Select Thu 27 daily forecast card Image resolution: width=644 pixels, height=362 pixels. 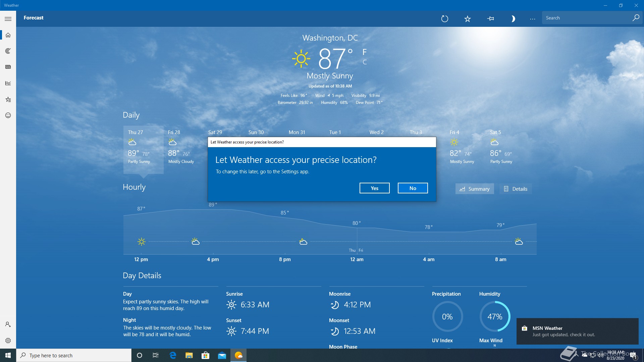tap(144, 149)
